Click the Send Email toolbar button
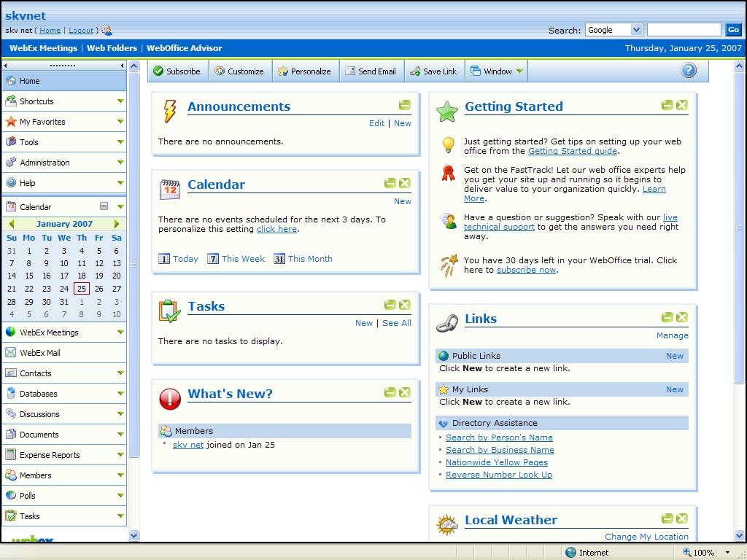The height and width of the screenshot is (560, 747). click(x=371, y=71)
